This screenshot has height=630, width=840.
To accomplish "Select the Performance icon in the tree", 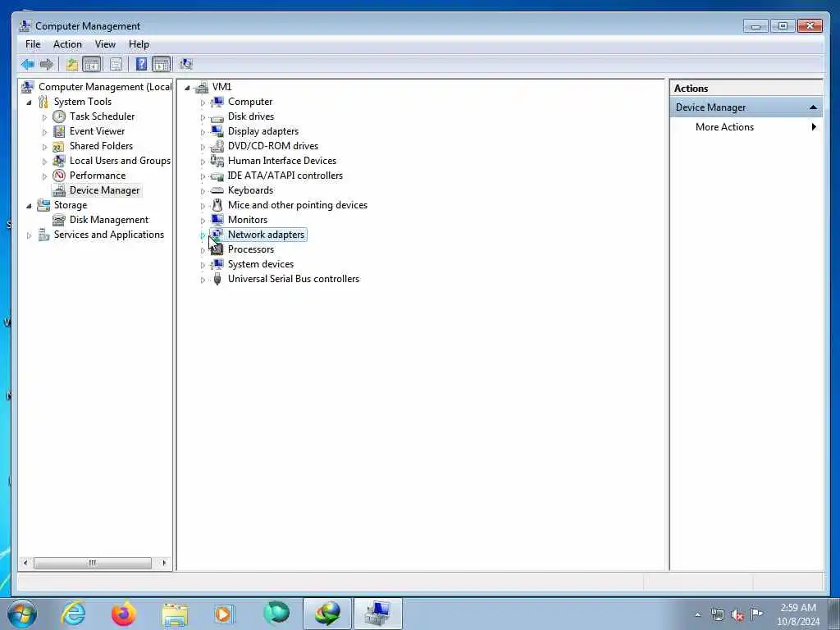I will [59, 176].
